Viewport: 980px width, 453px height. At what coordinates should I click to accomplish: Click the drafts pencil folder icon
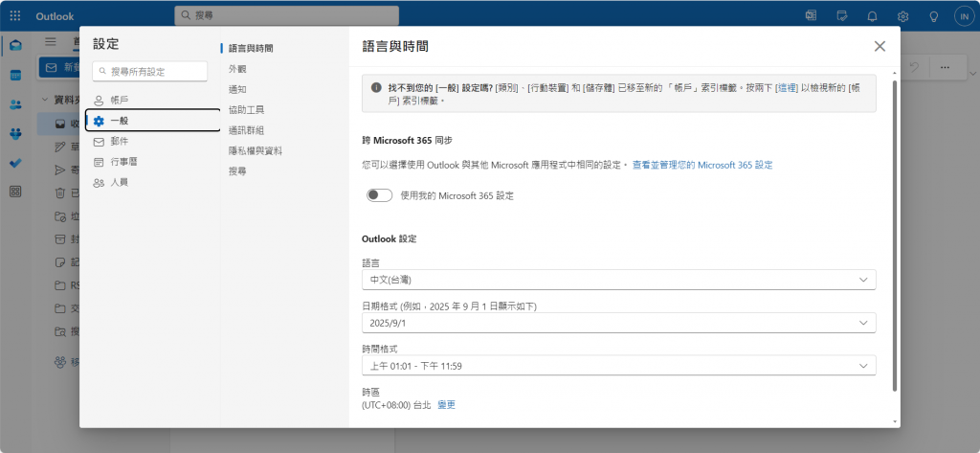coord(60,147)
